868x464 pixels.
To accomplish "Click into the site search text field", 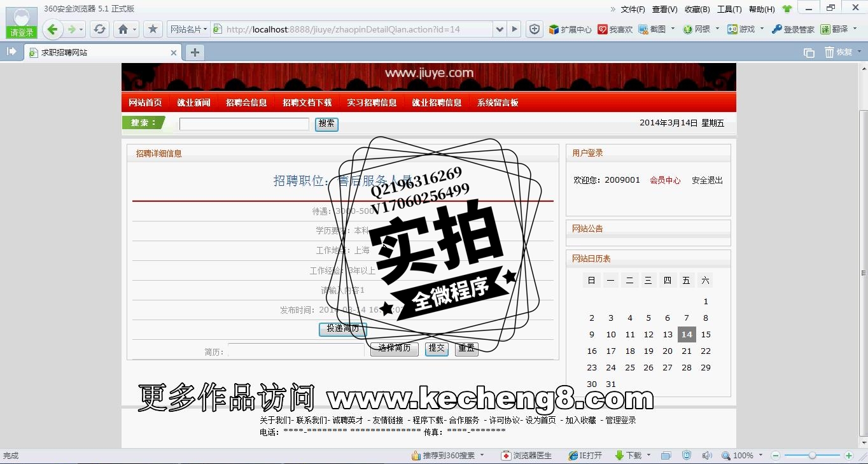I will [x=244, y=124].
